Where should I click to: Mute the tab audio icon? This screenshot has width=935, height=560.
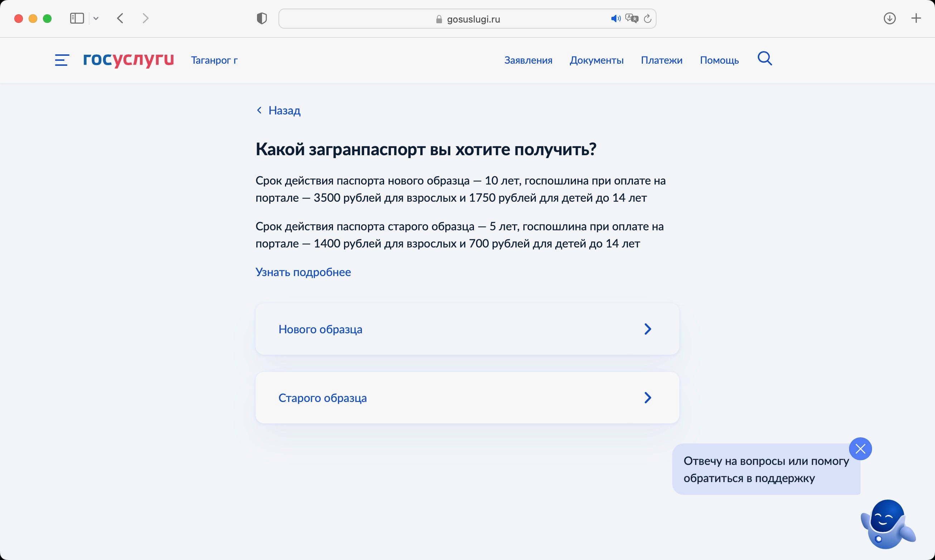tap(616, 19)
